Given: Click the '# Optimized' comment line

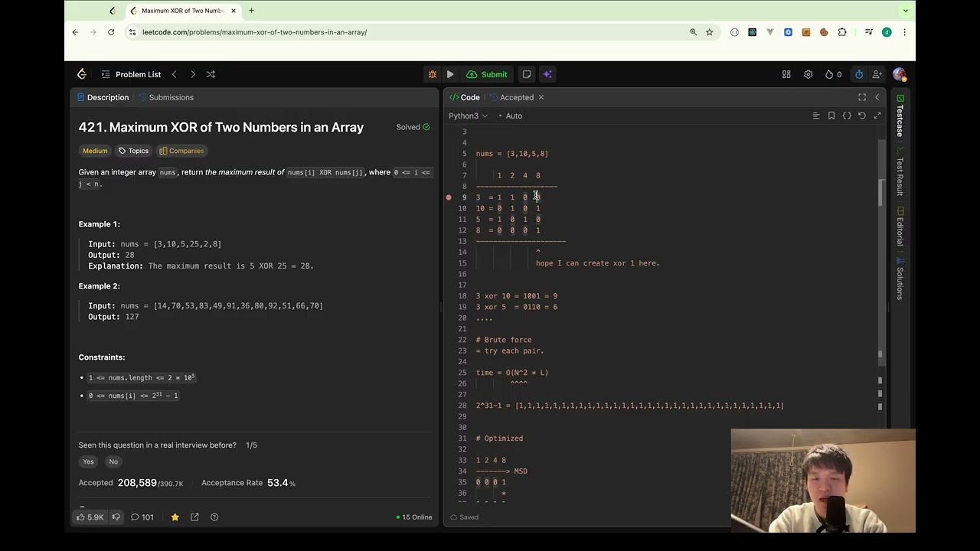Looking at the screenshot, I should (499, 439).
